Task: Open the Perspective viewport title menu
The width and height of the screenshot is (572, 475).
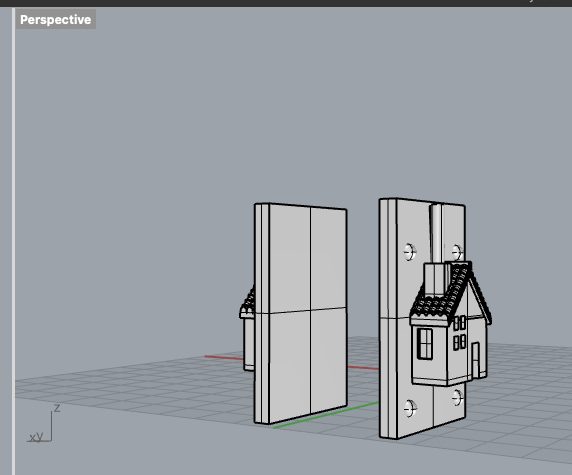Action: coord(55,19)
